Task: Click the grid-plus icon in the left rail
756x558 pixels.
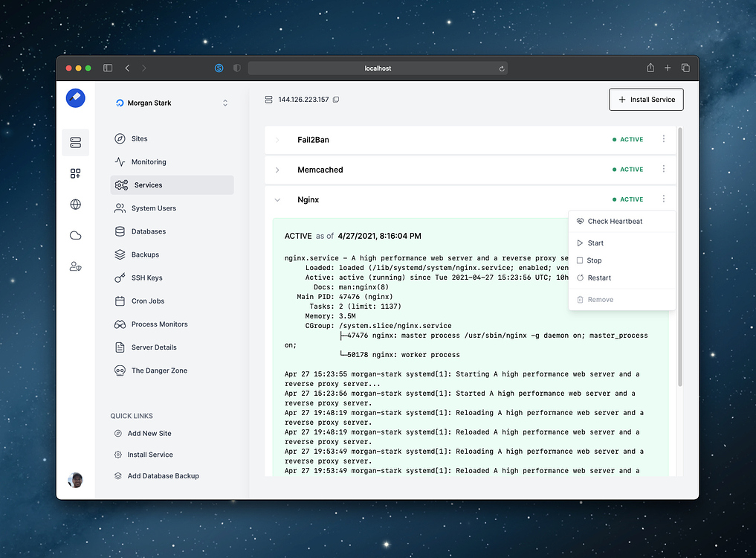Action: click(75, 173)
